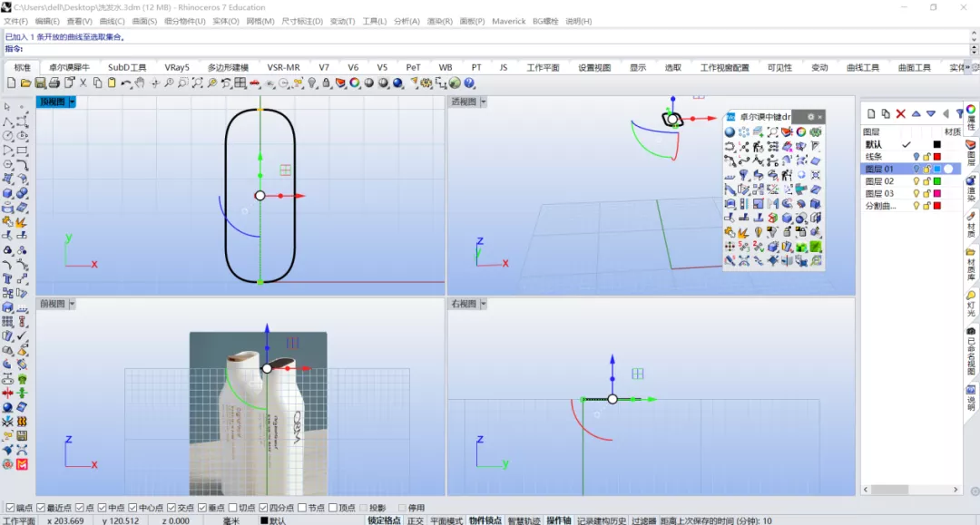Open the 曲面(S) menu

coord(144,21)
